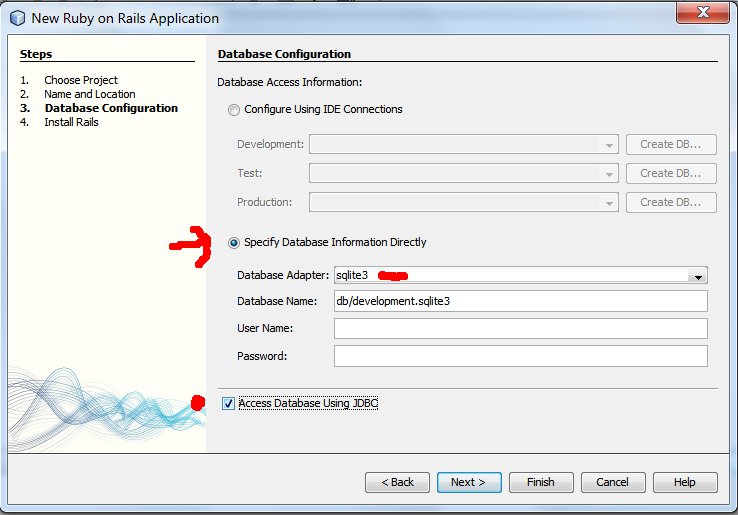Click step 'Database Configuration' in Steps list

pyautogui.click(x=111, y=108)
